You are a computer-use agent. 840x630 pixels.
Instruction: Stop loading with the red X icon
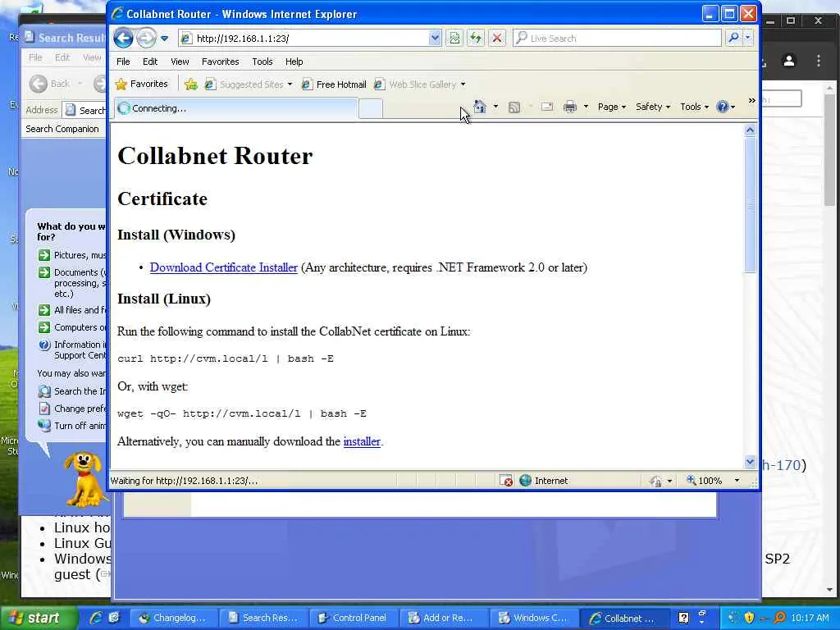coord(497,38)
